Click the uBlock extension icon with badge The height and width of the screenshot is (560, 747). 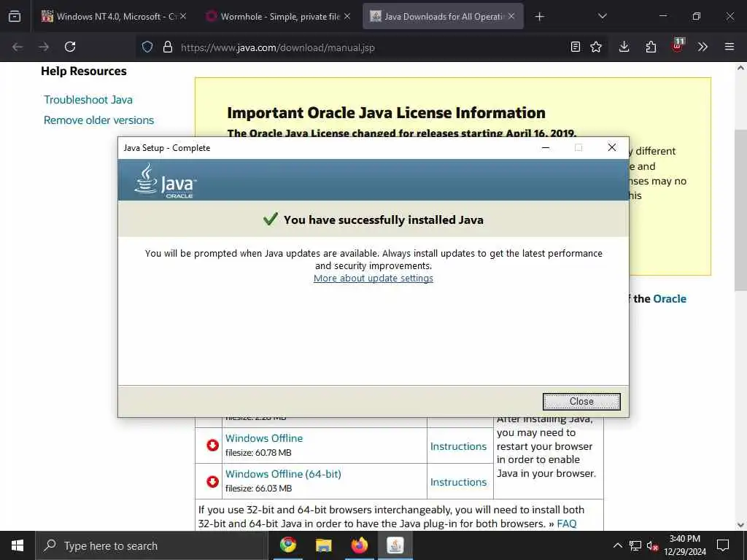point(678,46)
